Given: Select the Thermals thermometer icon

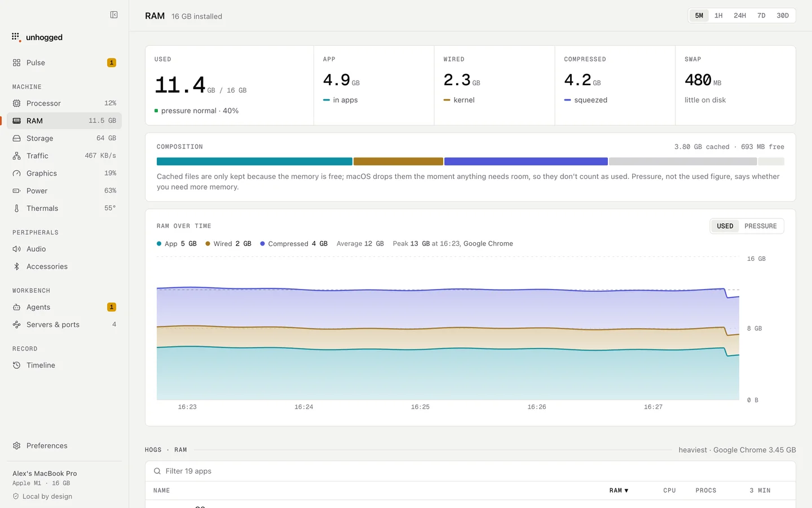Looking at the screenshot, I should (16, 208).
